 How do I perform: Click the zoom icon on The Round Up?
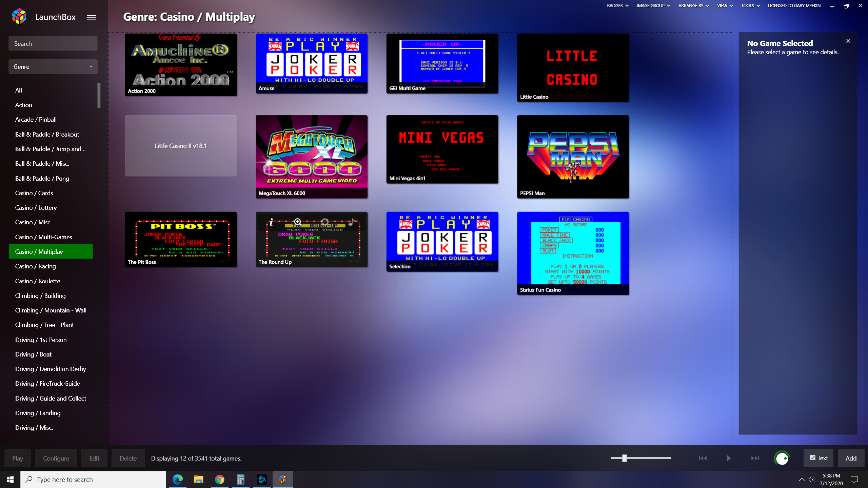point(298,222)
